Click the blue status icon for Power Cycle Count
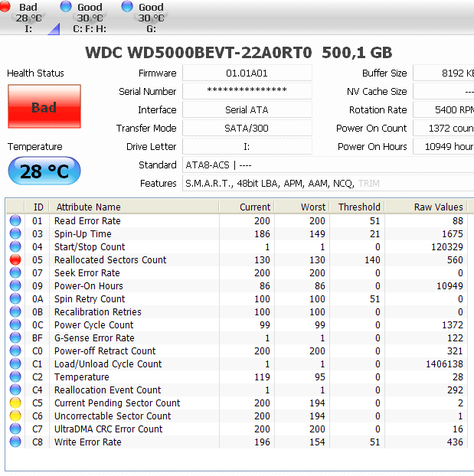 click(x=15, y=324)
